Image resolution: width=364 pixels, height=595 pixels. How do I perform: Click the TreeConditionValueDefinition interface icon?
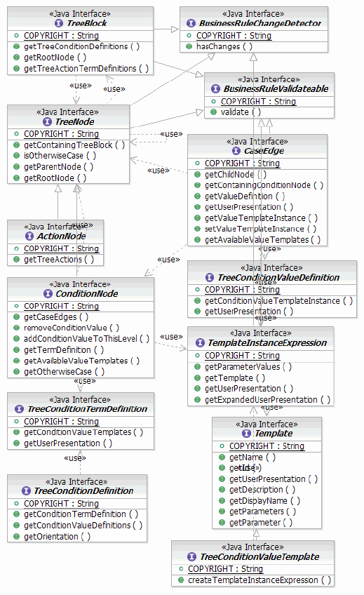[x=209, y=278]
